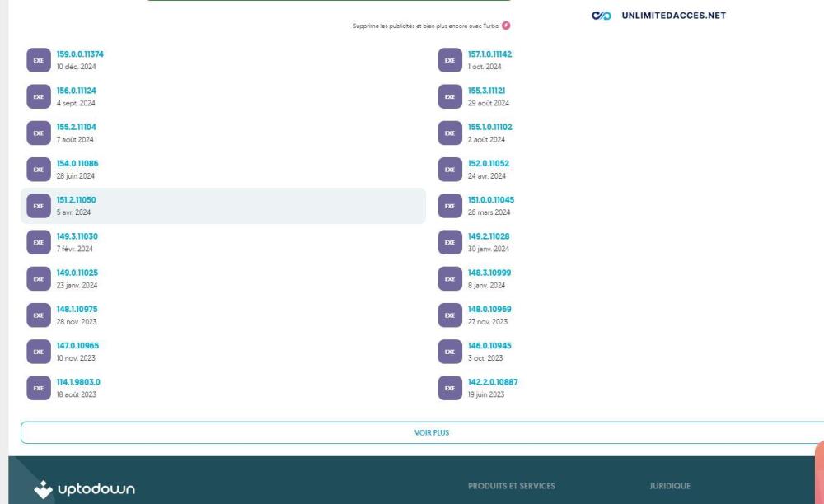Click the EXE icon beside version 148.0.10969

[450, 315]
